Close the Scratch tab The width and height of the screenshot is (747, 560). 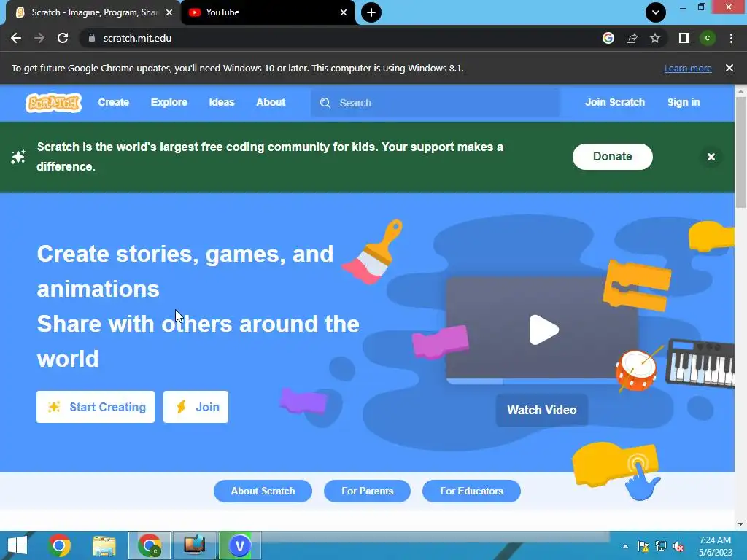pyautogui.click(x=169, y=12)
